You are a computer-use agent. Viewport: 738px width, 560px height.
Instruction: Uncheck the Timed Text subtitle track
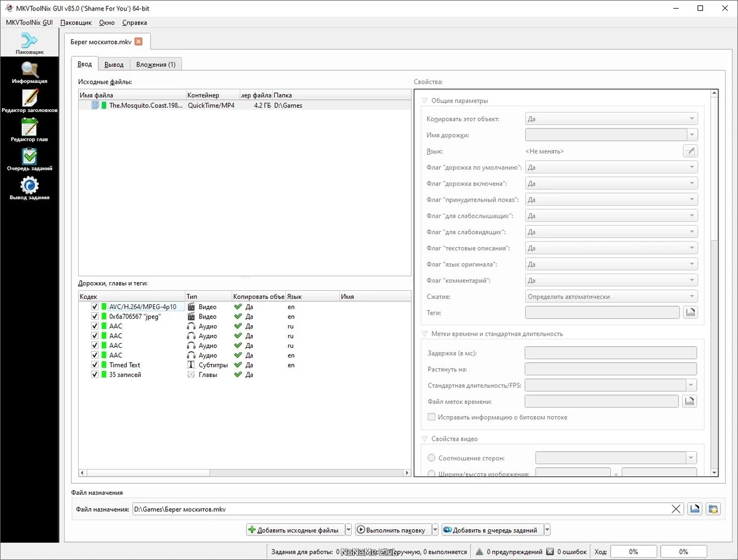coord(95,365)
